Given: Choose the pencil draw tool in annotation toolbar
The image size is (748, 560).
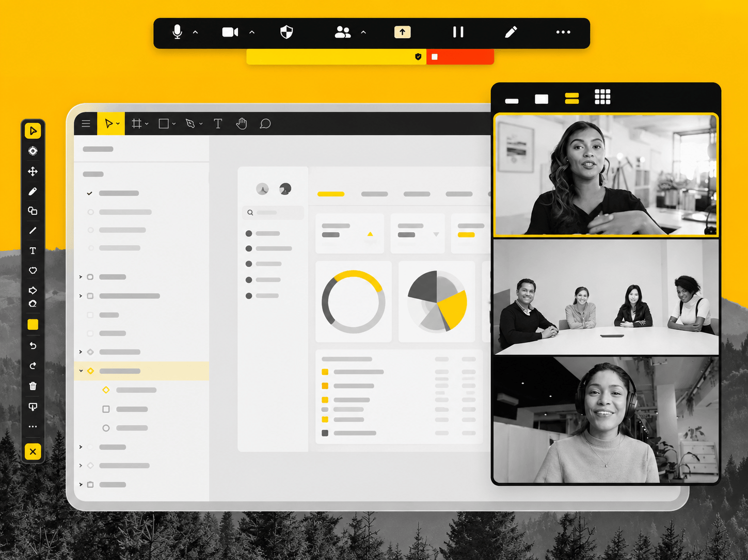Looking at the screenshot, I should [33, 191].
